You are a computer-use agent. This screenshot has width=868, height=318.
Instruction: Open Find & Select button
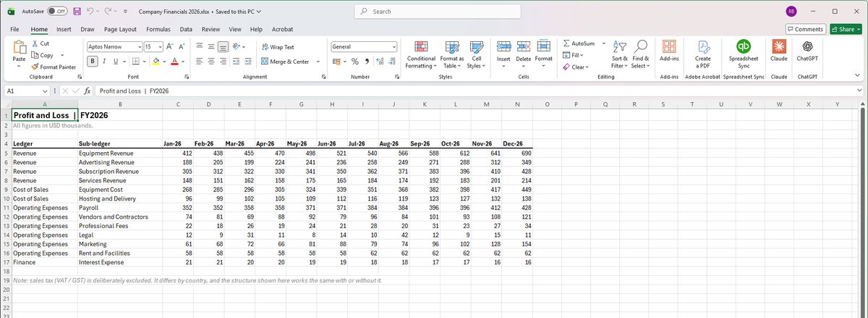pyautogui.click(x=639, y=54)
